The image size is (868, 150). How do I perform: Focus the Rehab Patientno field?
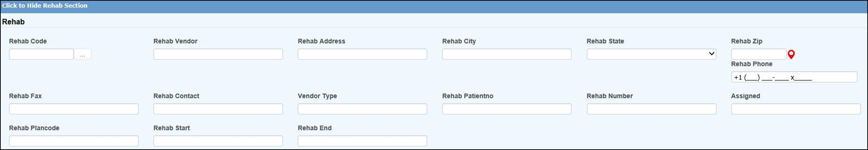click(507, 109)
